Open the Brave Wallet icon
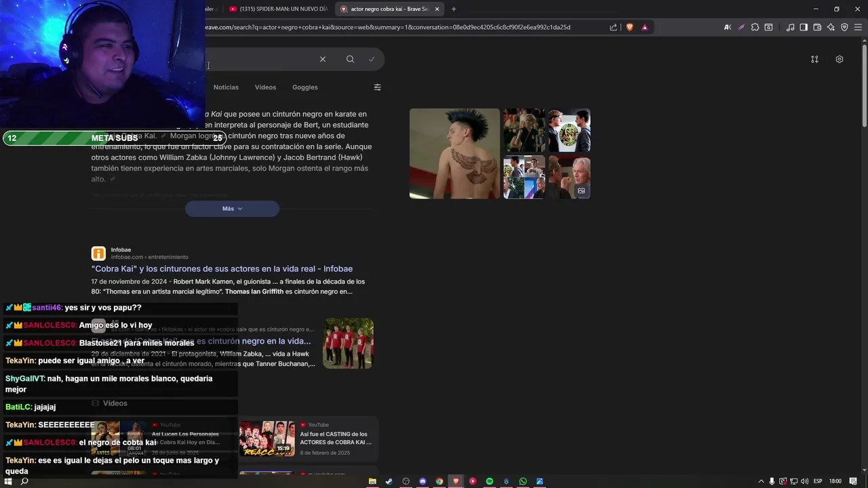Viewport: 868px width, 488px height. tap(817, 27)
